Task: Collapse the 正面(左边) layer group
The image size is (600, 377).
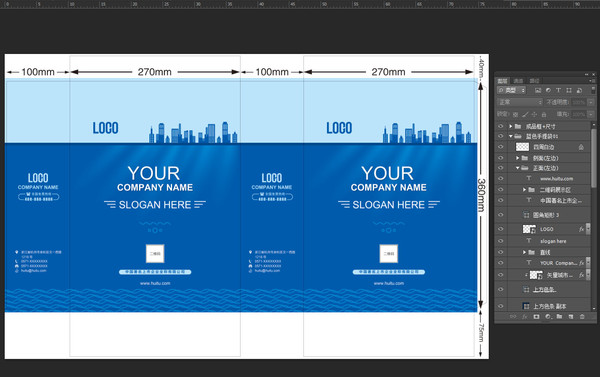Action: click(517, 168)
